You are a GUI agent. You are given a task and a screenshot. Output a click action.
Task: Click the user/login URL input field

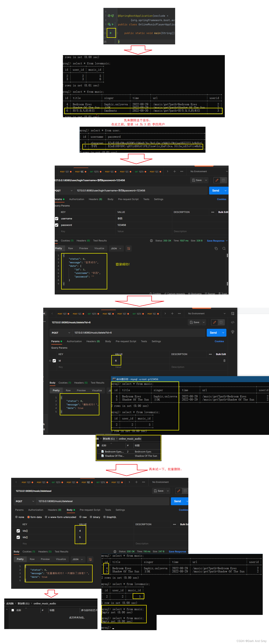click(141, 191)
